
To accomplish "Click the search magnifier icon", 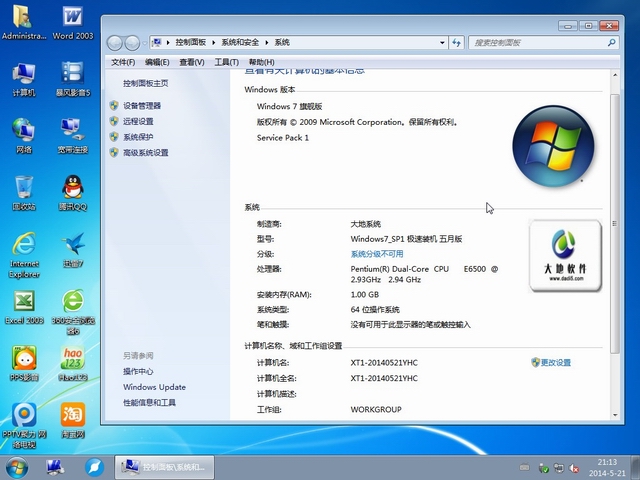I will click(611, 42).
